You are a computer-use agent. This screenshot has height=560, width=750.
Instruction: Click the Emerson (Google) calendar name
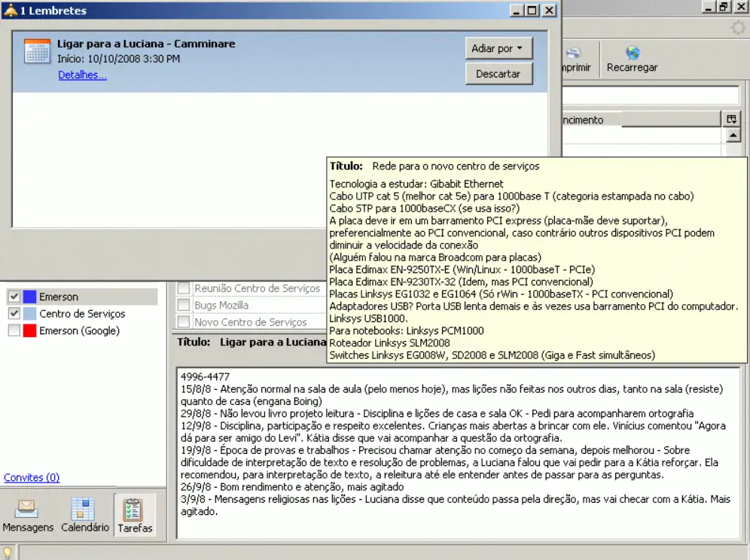[79, 330]
